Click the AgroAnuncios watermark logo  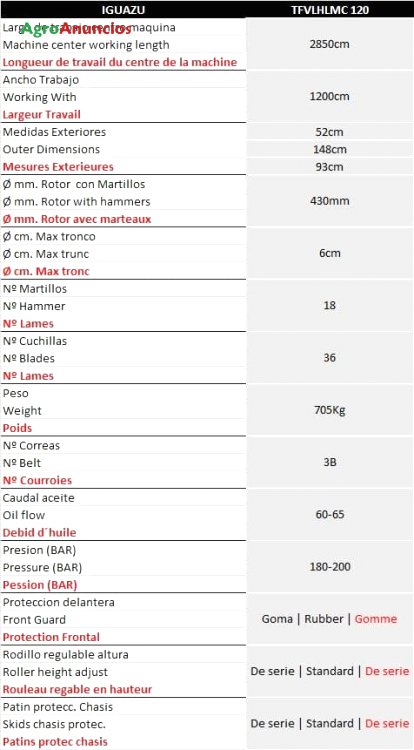76,29
